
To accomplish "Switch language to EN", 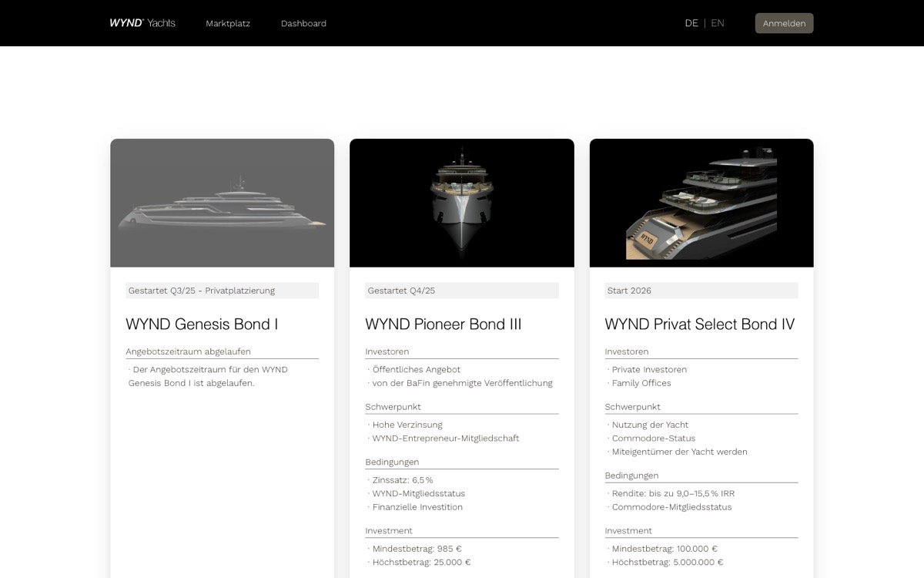I will (x=718, y=23).
